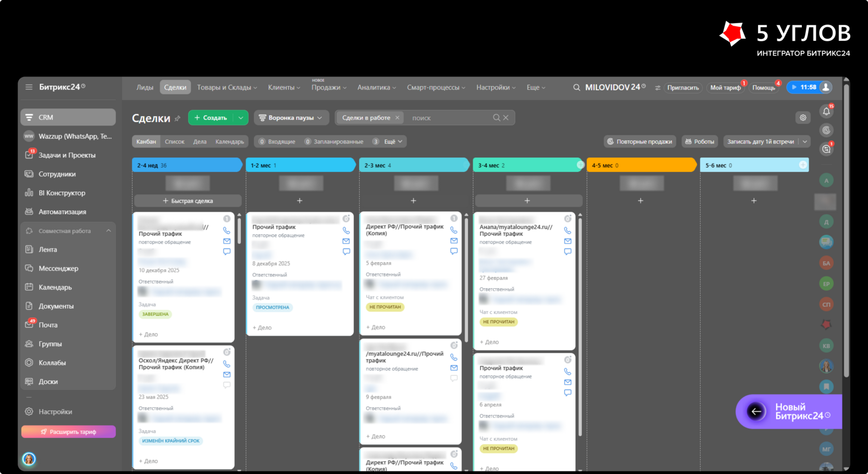Click Записать дату 1й встречи button
The image size is (868, 474).
tap(761, 141)
